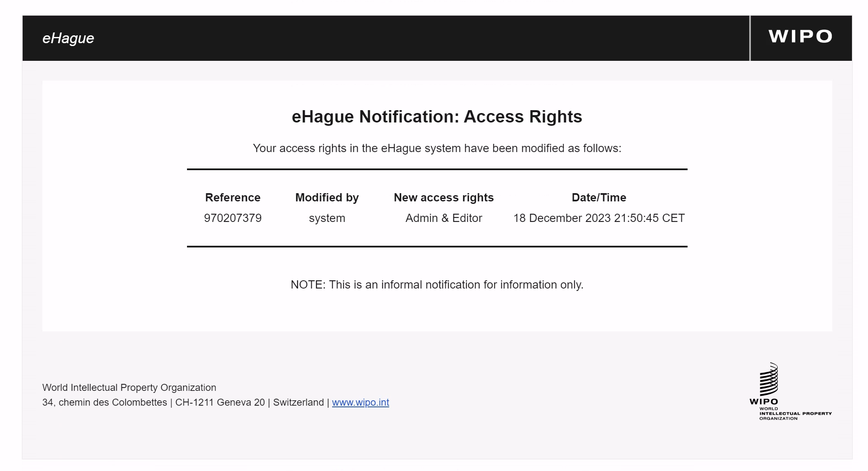868x471 pixels.
Task: Click the 'CH-1211 Geneva 20' postal text
Action: [x=220, y=402]
